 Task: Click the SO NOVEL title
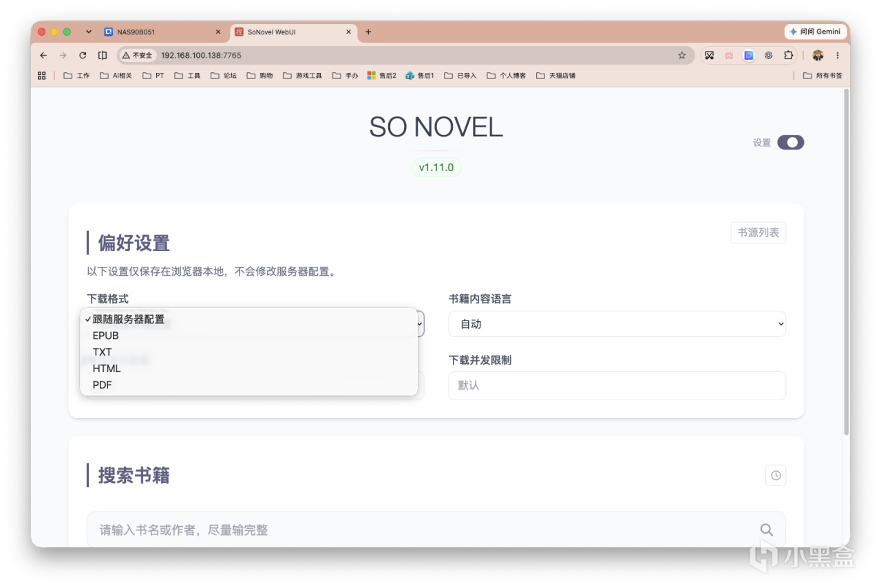coord(436,127)
